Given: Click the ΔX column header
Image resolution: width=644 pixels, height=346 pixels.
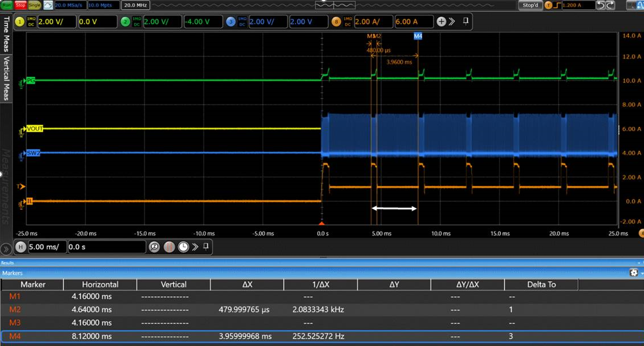Looking at the screenshot, I should (x=247, y=284).
